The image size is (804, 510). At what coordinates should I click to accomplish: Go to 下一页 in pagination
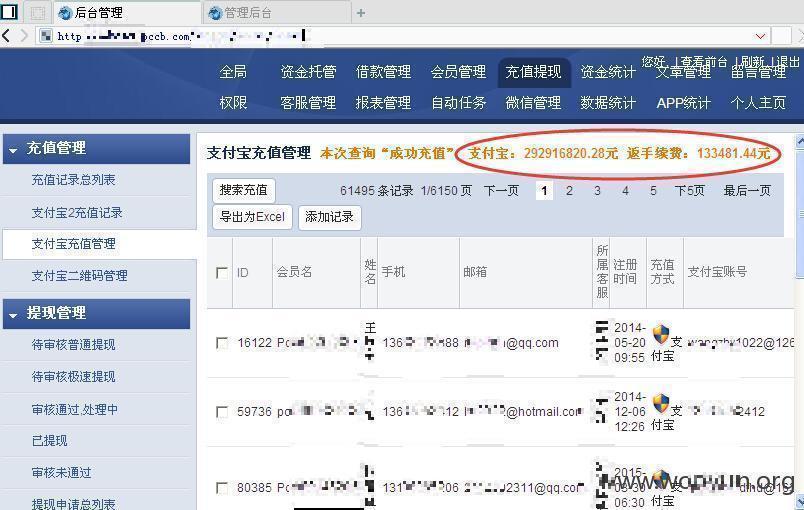pyautogui.click(x=501, y=191)
